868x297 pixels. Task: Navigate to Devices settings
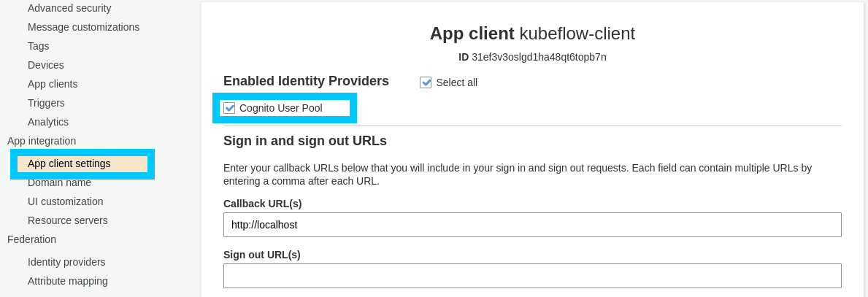[46, 65]
